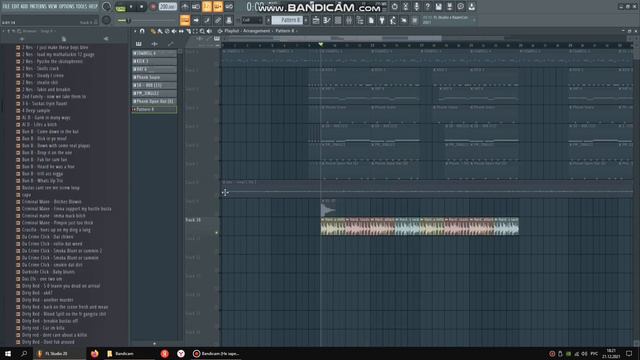Open the Channel rack view icon

click(x=338, y=20)
